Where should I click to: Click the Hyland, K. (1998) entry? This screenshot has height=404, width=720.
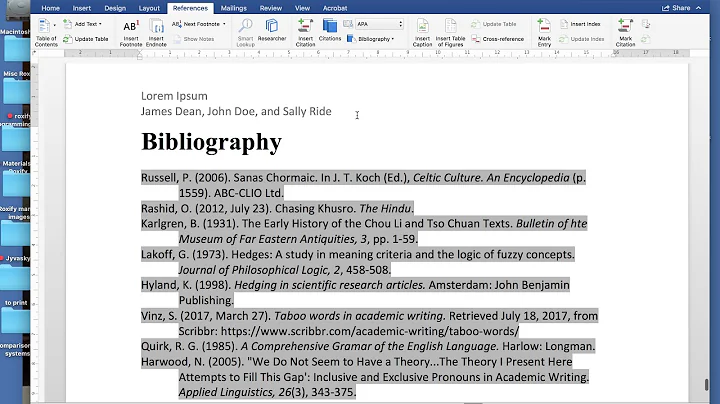pos(355,292)
